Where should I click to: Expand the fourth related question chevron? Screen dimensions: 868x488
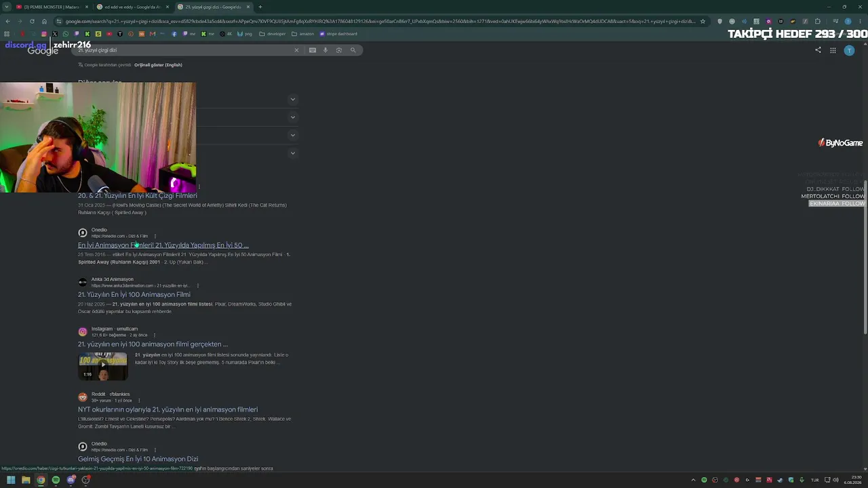(293, 153)
